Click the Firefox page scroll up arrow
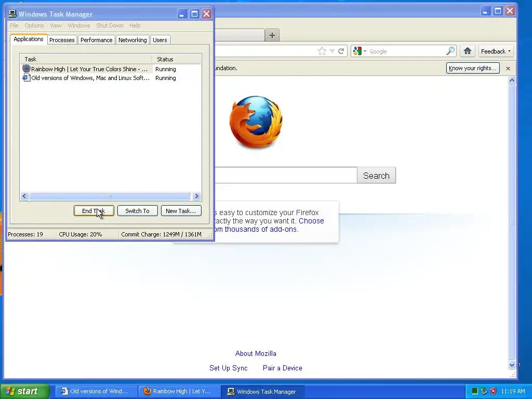The image size is (532, 399). pos(512,80)
